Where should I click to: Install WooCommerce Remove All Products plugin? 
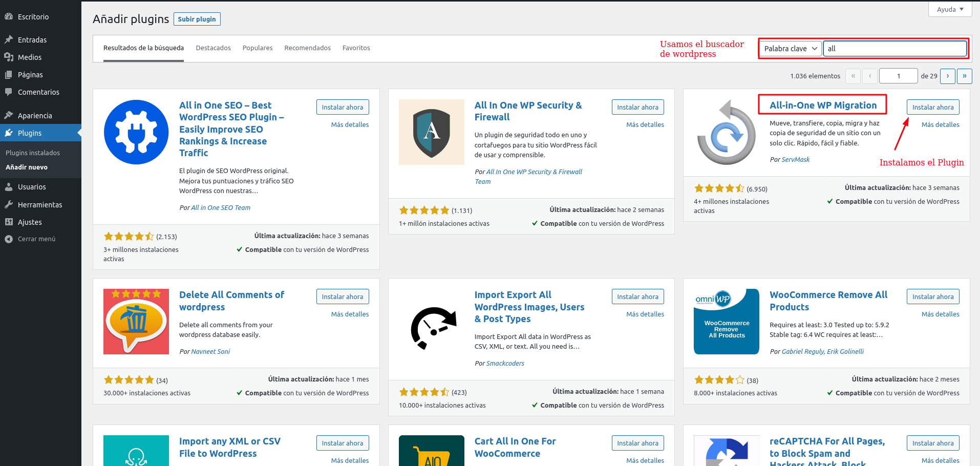[933, 296]
